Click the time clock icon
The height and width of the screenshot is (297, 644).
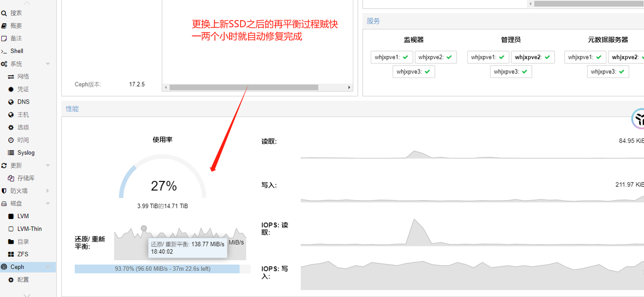click(x=11, y=140)
